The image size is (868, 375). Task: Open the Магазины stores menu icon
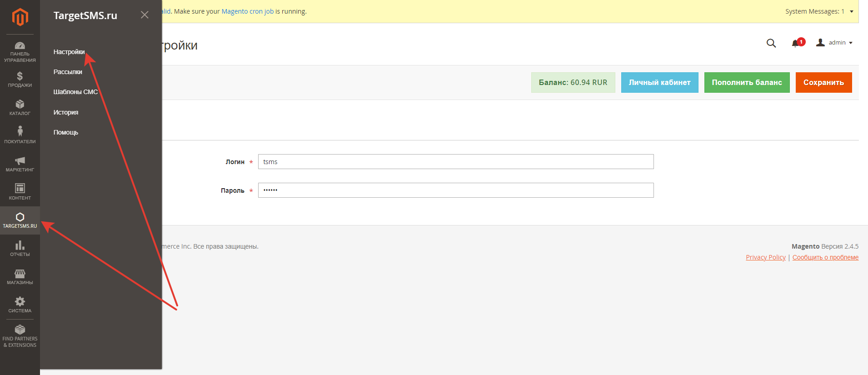[20, 277]
